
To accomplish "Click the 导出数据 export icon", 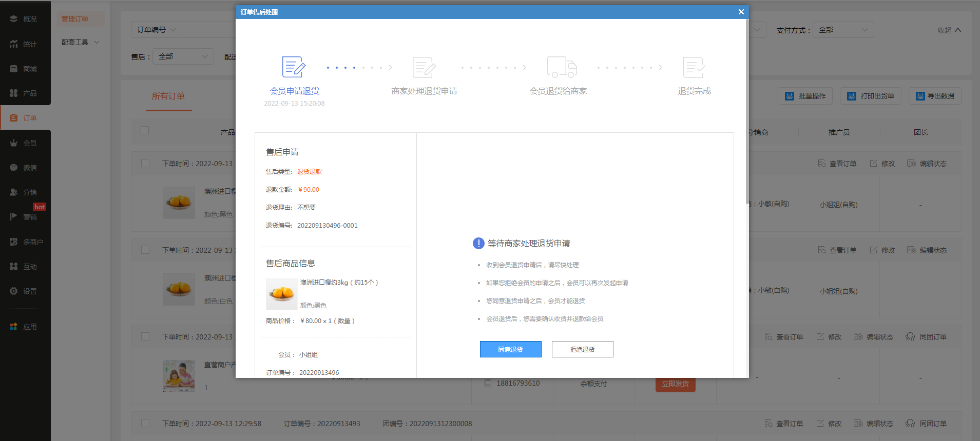I will pyautogui.click(x=920, y=96).
